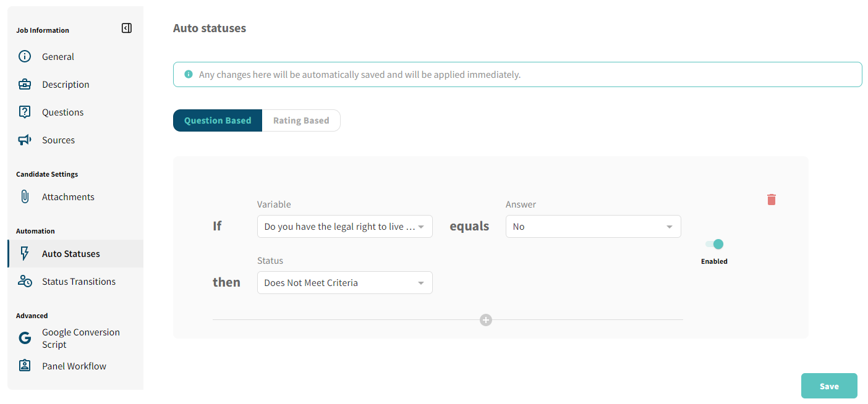Screen dimensions: 868x404
Task: Select the Question Based tab
Action: click(x=217, y=120)
